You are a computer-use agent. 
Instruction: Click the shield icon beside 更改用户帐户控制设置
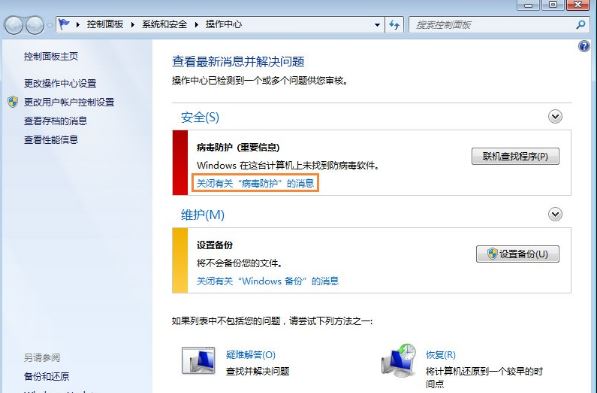click(x=13, y=102)
